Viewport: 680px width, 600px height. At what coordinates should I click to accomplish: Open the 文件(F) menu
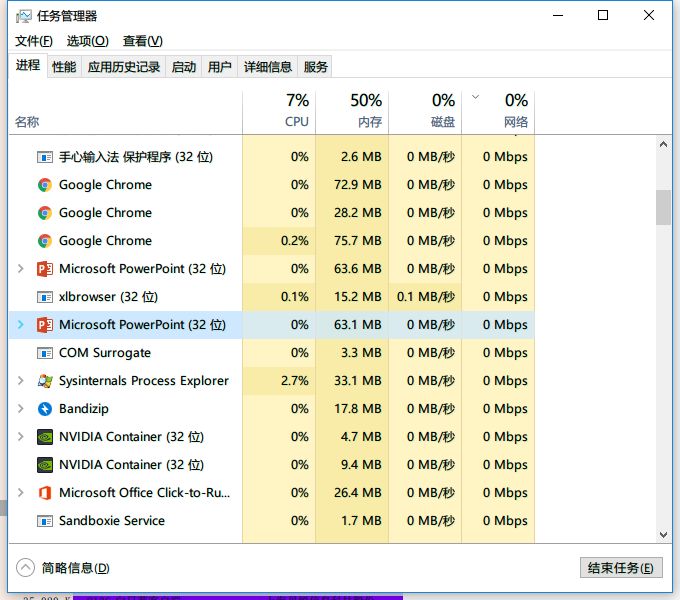(x=34, y=41)
